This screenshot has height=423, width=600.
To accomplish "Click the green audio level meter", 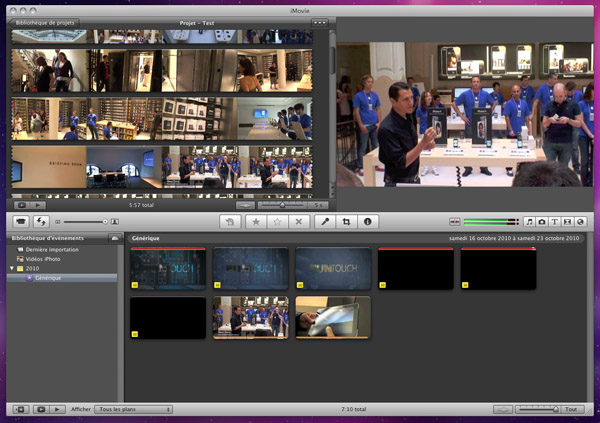I will coord(491,222).
